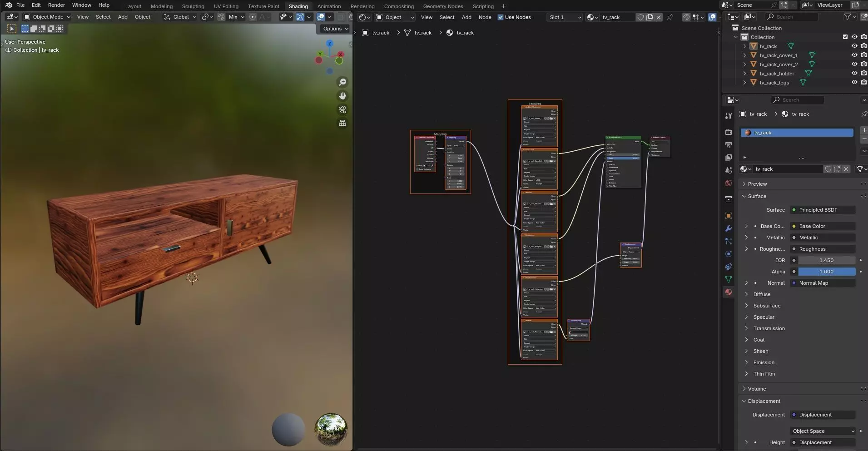Uncheck the Use Nodes checkbox
The width and height of the screenshot is (868, 451).
(501, 17)
